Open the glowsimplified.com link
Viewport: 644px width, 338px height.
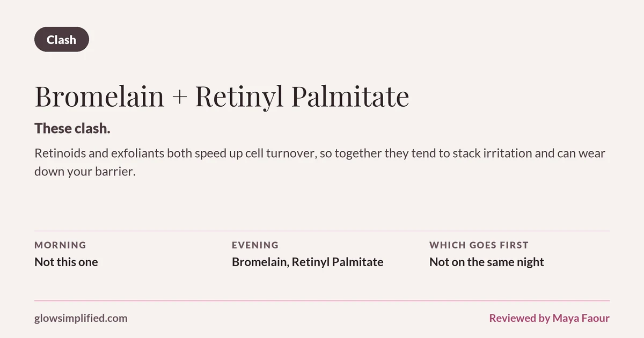(81, 318)
